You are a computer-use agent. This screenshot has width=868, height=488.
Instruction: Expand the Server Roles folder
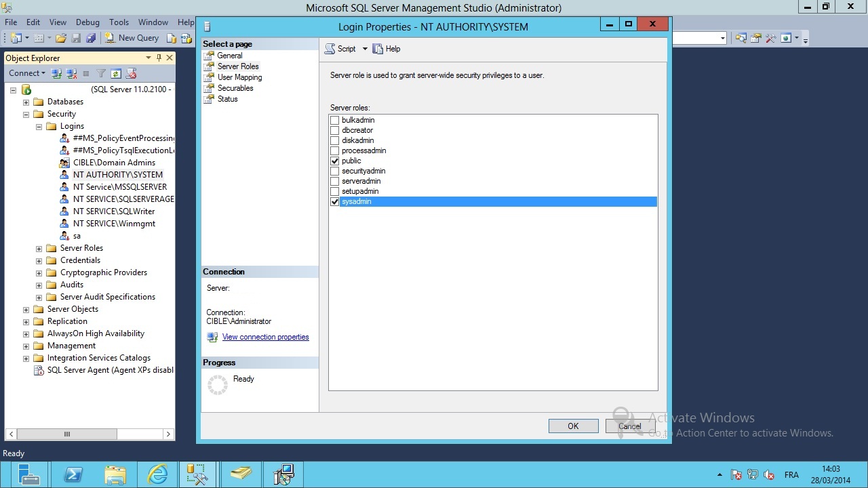39,249
